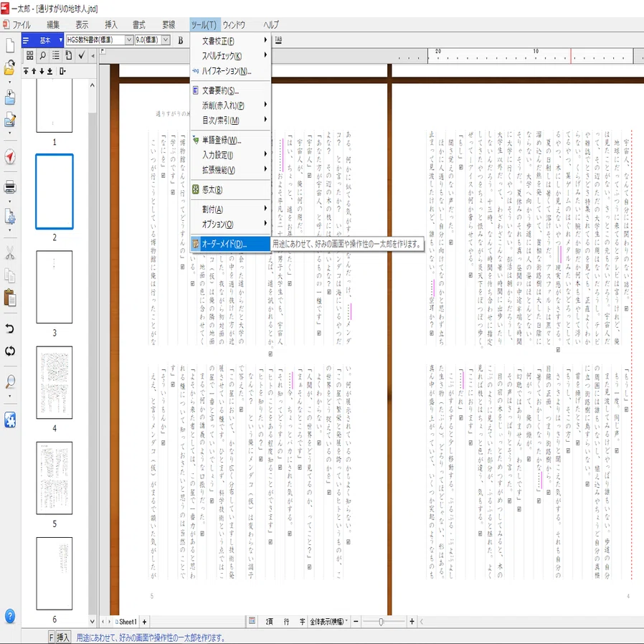Viewport: 644px width, 644px height.
Task: Expand the 入力設定(I) submenu
Action: (230, 155)
